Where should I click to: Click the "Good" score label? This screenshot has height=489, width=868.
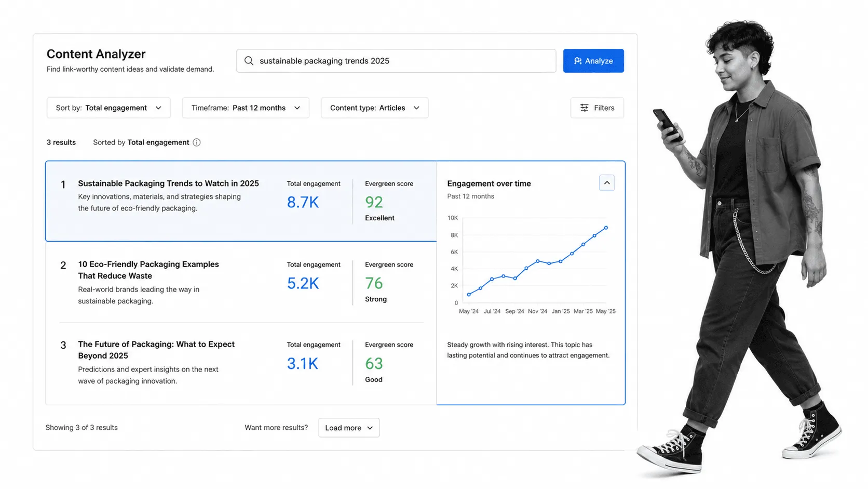pos(374,380)
